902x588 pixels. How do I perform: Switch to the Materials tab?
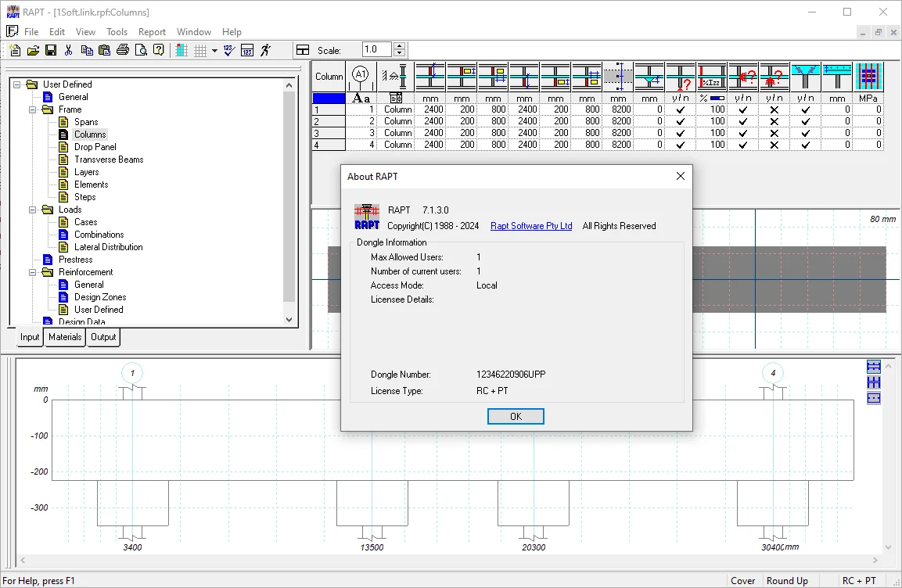pyautogui.click(x=64, y=337)
